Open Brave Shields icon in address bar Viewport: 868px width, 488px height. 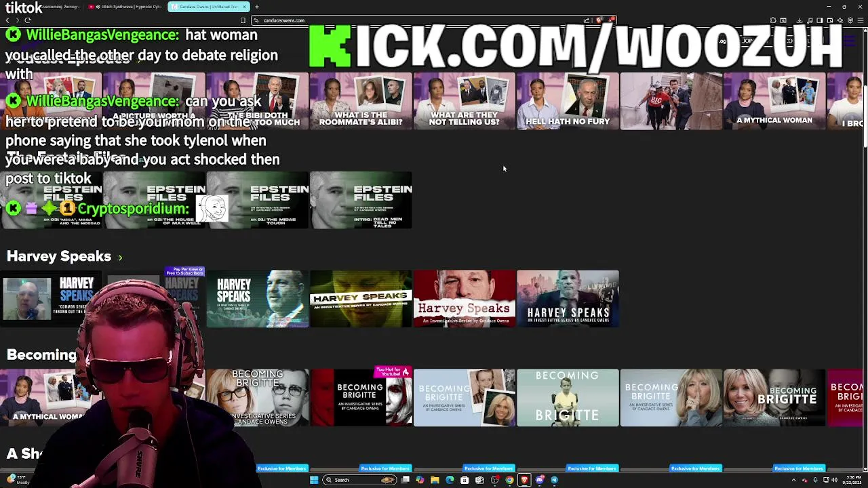tap(599, 20)
